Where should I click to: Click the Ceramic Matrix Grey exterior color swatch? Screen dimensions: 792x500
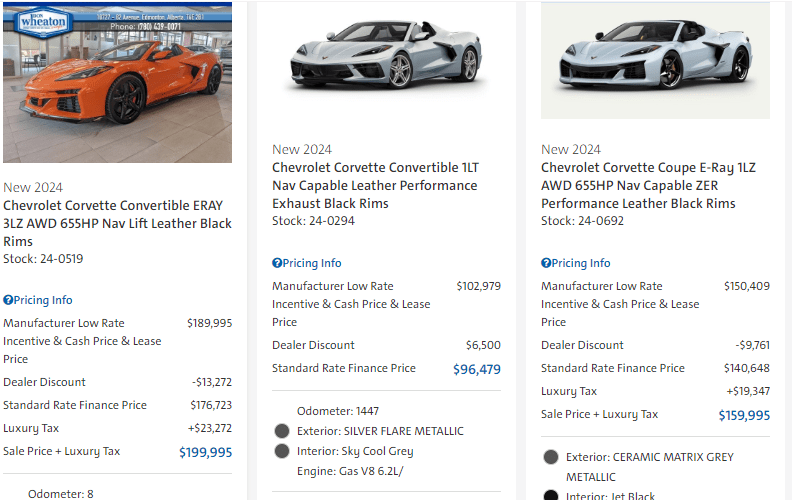pos(551,457)
